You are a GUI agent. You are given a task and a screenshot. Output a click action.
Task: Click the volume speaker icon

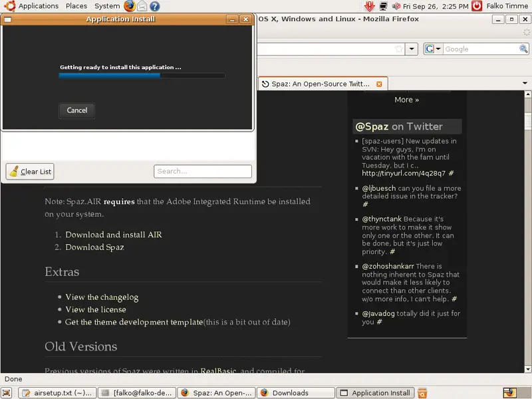(396, 6)
